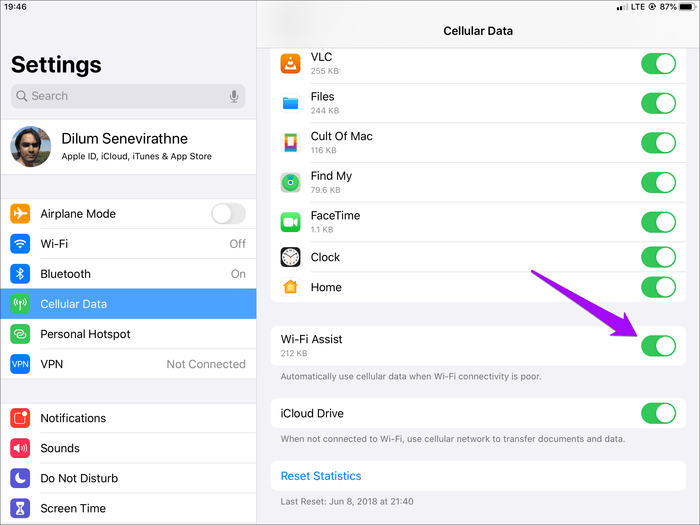Viewport: 700px width, 525px height.
Task: Turn off iCloud Drive cellular toggle
Action: tap(658, 413)
